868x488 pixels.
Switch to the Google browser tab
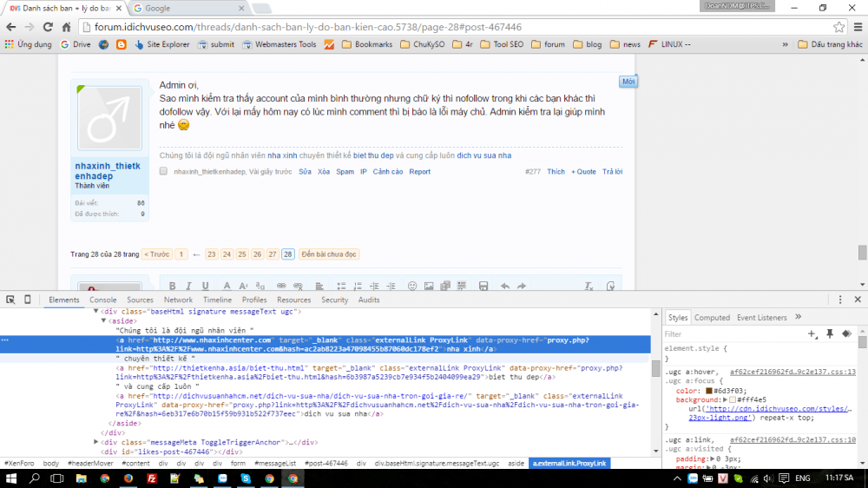click(187, 9)
